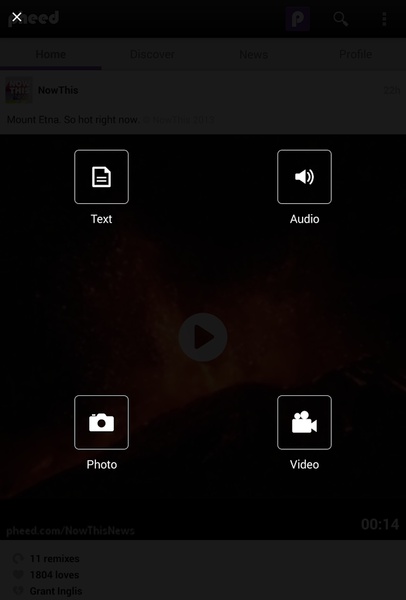Open search with the magnifier icon

point(340,19)
